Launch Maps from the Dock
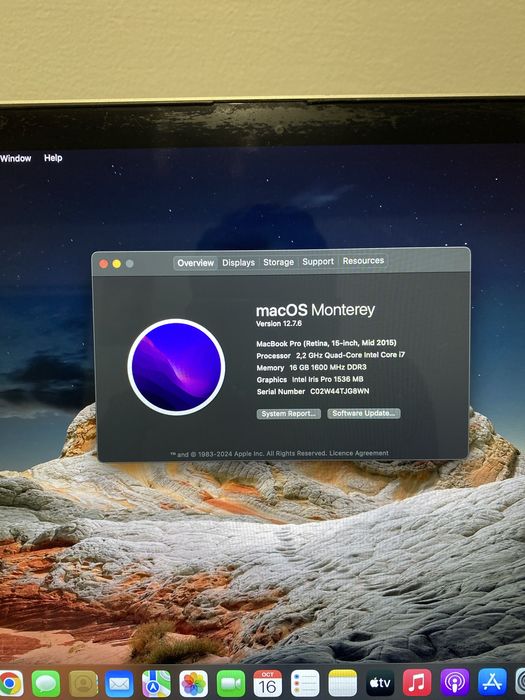525x700 pixels. pyautogui.click(x=156, y=683)
